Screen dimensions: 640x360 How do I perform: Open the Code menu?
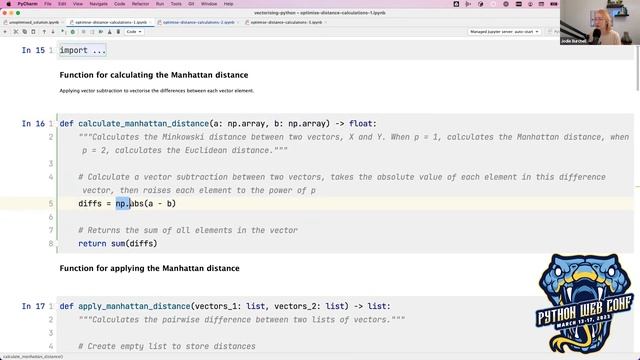point(120,4)
